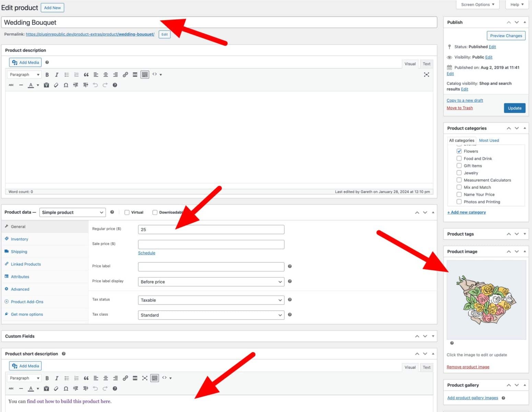532x412 pixels.
Task: Align right in product description editor
Action: tap(115, 75)
